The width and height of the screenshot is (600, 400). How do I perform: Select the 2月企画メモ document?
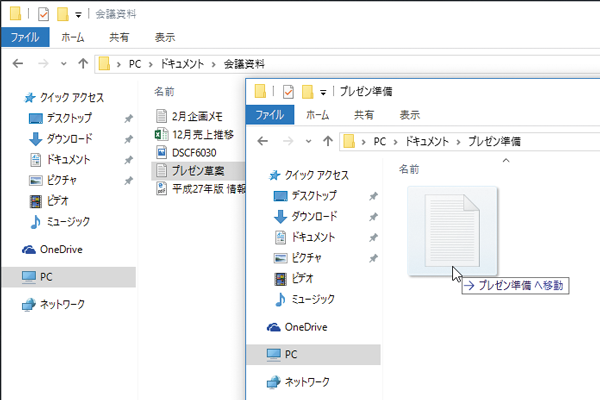click(x=200, y=116)
